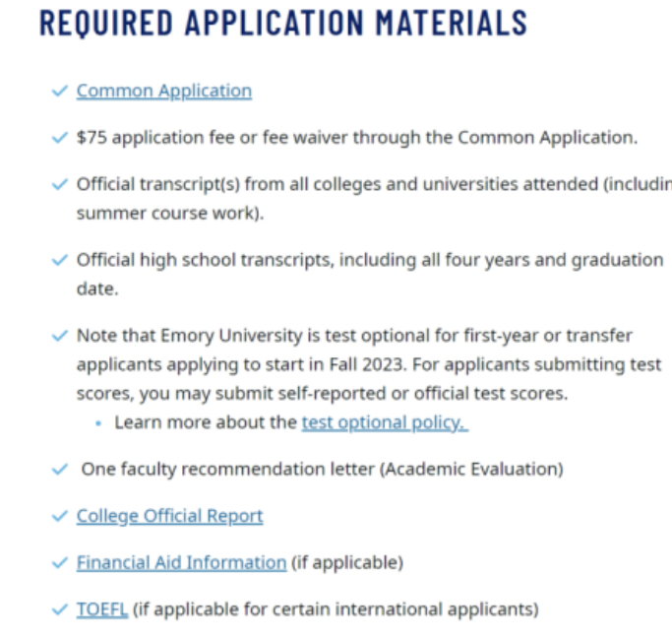672x640 pixels.
Task: Click the checkmark beside official college transcripts item
Action: tap(59, 185)
